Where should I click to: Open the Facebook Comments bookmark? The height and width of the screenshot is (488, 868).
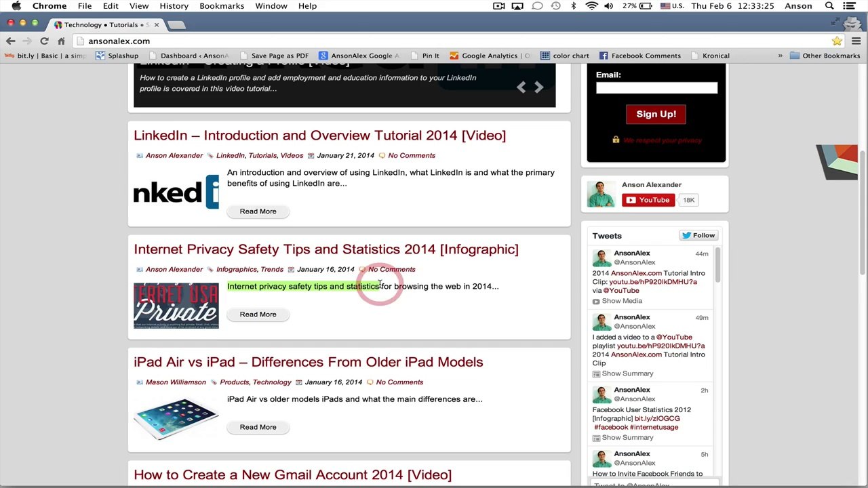click(x=639, y=56)
